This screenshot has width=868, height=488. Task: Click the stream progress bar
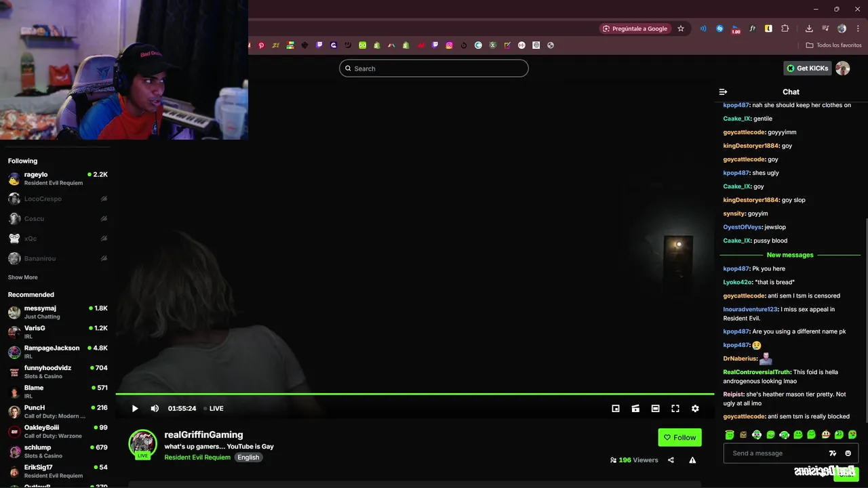(x=414, y=394)
